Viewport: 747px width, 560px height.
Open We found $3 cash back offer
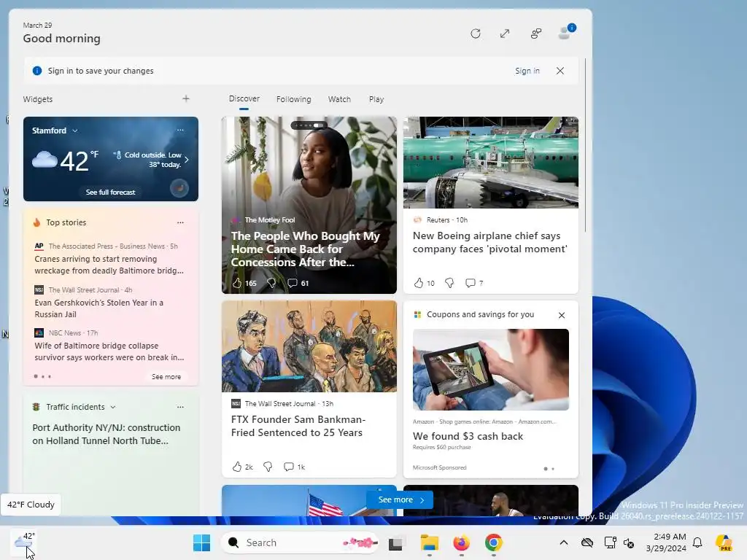pos(468,436)
